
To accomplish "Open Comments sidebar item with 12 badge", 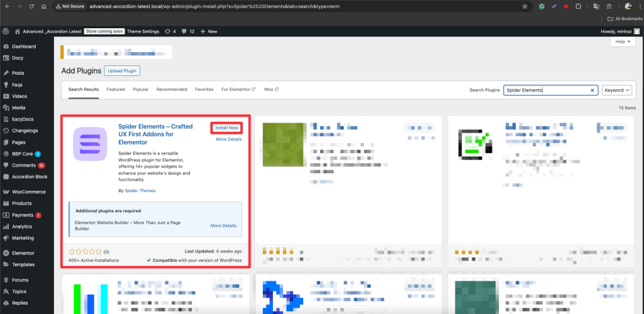I will tap(23, 165).
